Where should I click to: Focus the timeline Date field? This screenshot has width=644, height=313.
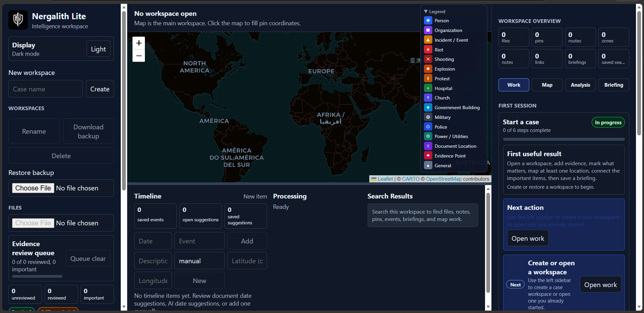153,241
